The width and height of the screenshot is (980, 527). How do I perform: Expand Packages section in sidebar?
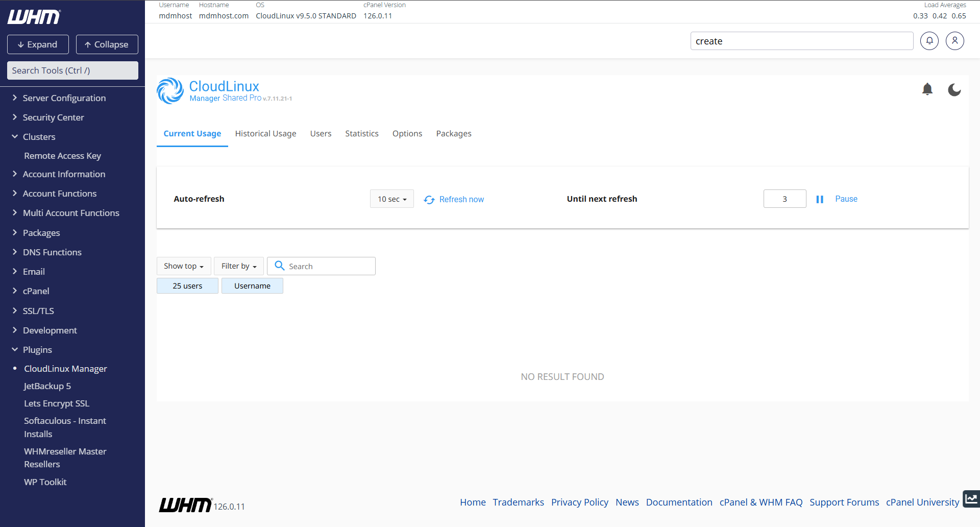point(41,233)
